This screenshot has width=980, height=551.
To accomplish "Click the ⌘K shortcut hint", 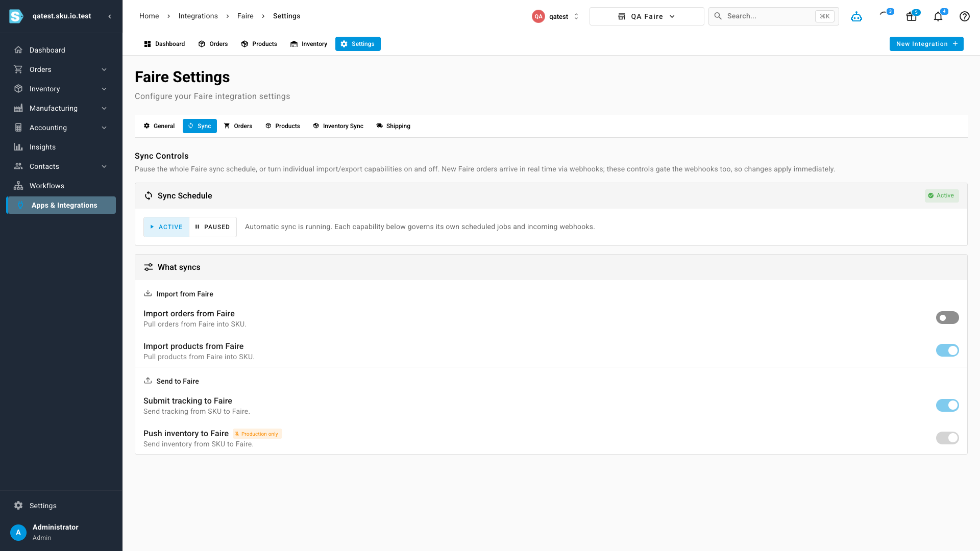I will pos(825,16).
